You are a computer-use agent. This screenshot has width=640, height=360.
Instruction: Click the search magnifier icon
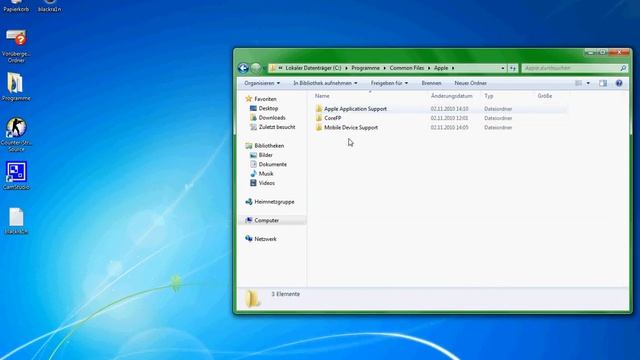pyautogui.click(x=623, y=68)
